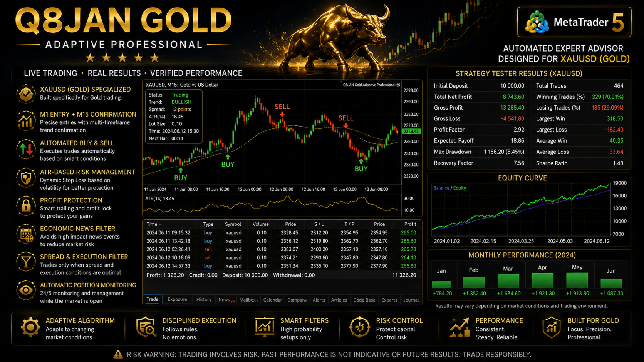This screenshot has width=644, height=362.
Task: Click the Adaptive Algorithm gear icon
Action: pyautogui.click(x=30, y=327)
